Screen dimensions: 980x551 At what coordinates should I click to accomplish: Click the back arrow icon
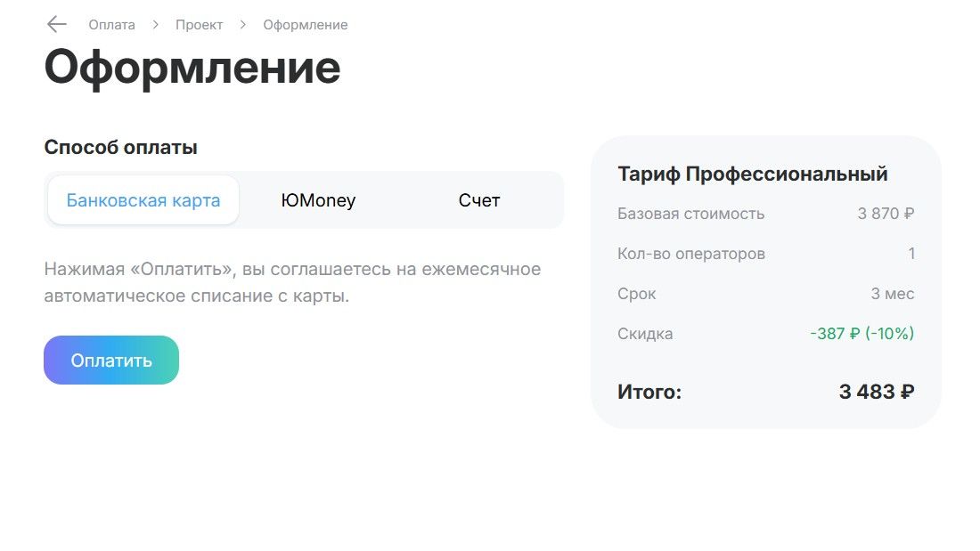click(x=56, y=25)
